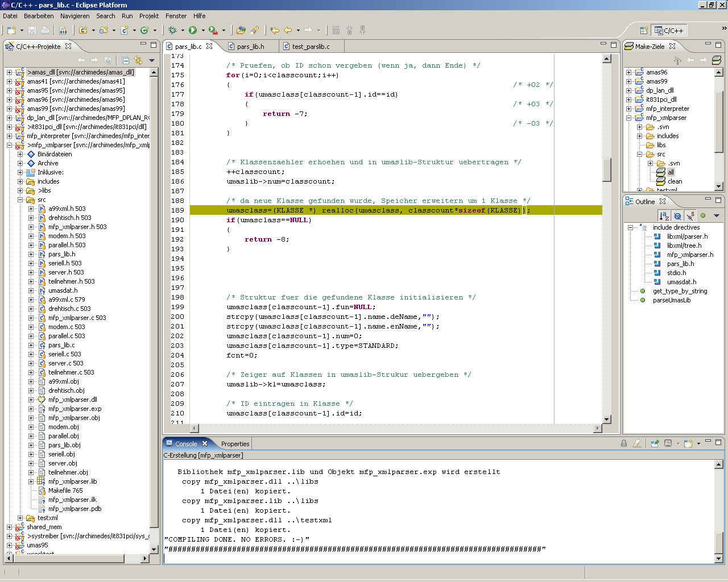The image size is (728, 582).
Task: Toggle alphabetical sort in Outline view
Action: click(x=664, y=216)
